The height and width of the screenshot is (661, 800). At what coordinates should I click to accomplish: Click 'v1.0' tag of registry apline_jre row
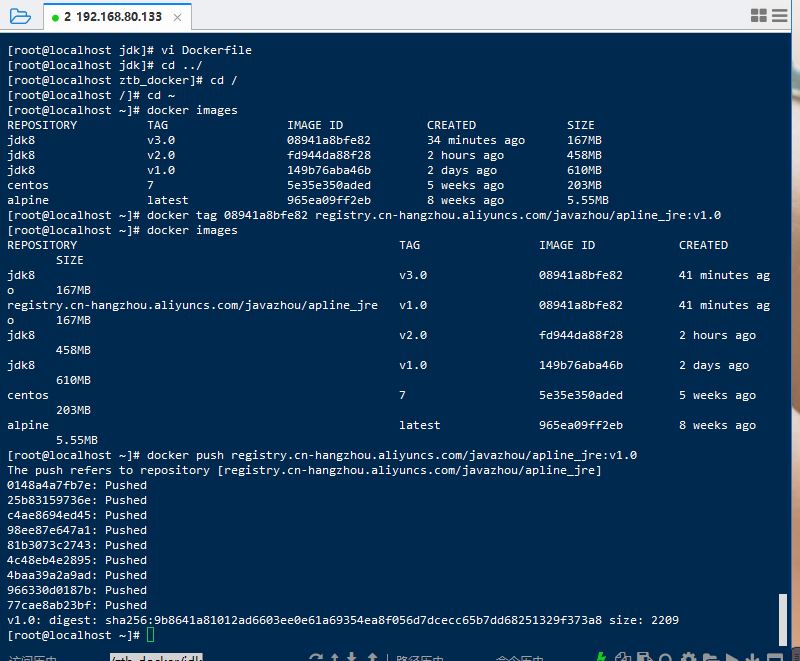(x=413, y=305)
